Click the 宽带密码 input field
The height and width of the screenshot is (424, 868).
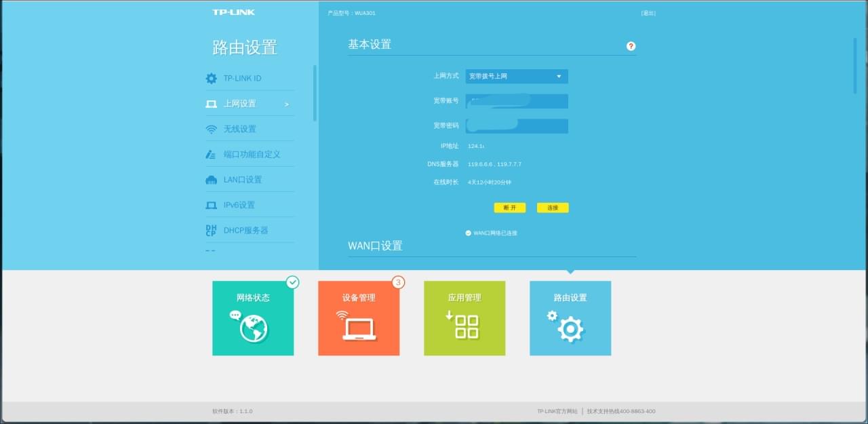coord(517,126)
